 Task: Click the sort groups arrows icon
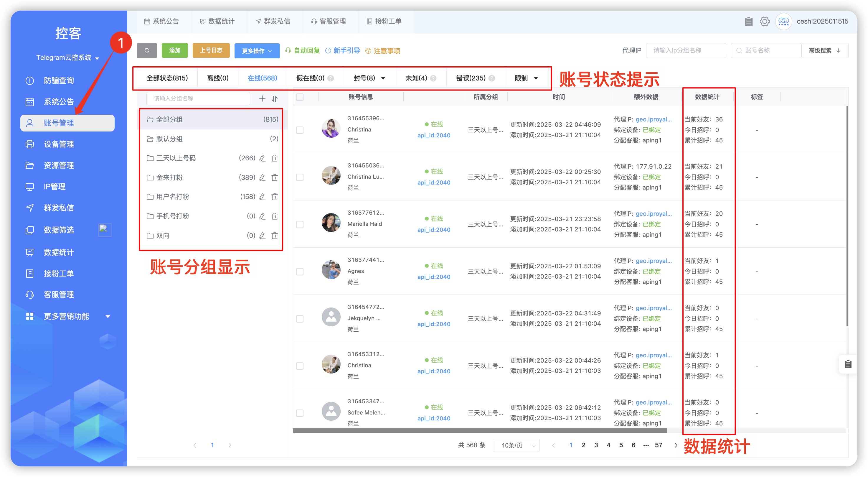click(x=275, y=98)
